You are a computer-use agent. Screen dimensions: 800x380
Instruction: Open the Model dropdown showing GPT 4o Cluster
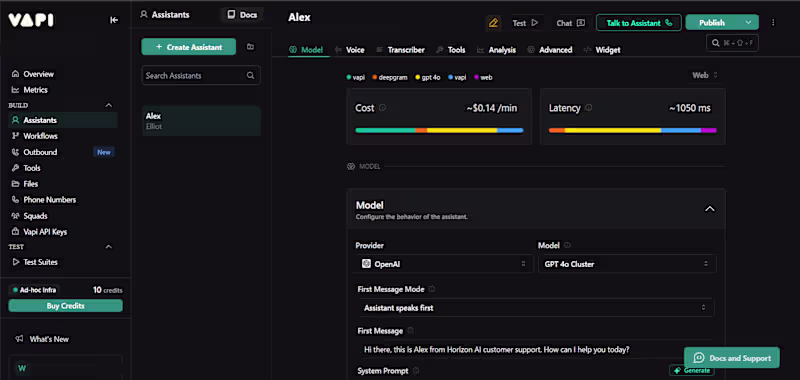[x=628, y=264]
